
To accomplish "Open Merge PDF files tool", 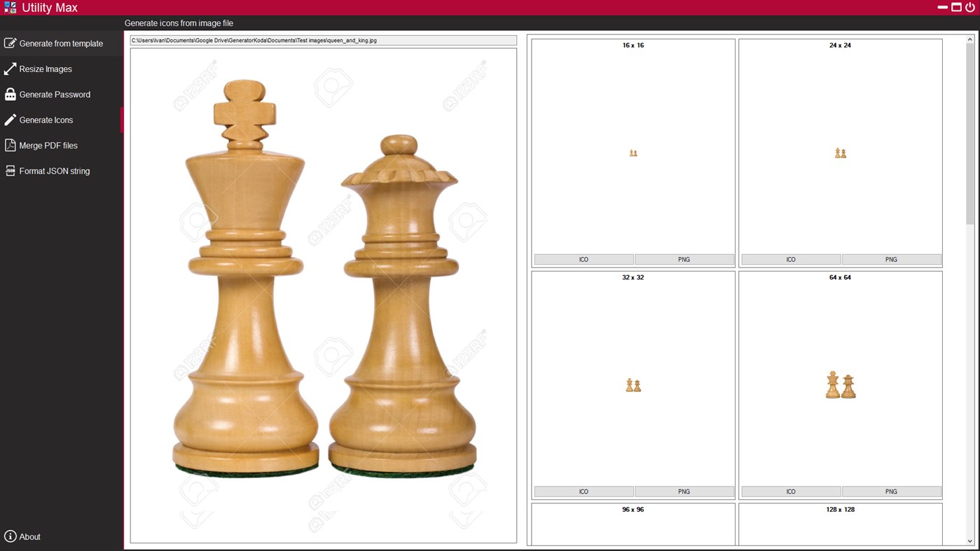I will coord(61,146).
